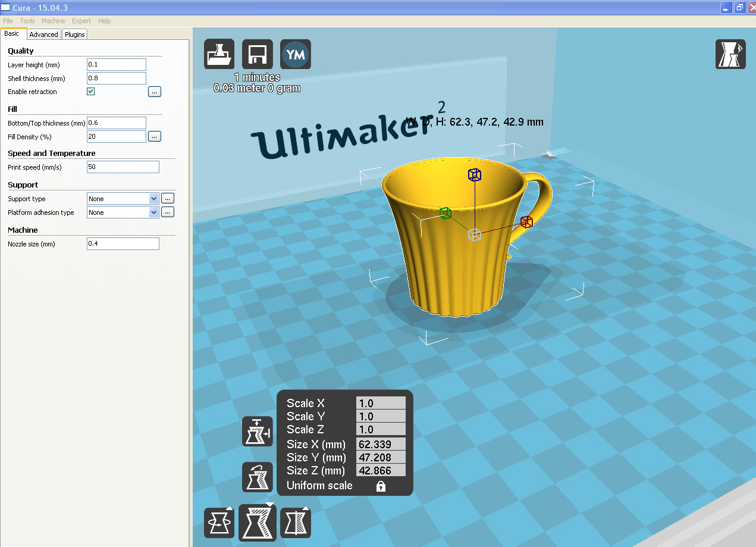The height and width of the screenshot is (547, 756).
Task: Open Fill Density expert settings button
Action: click(x=154, y=136)
